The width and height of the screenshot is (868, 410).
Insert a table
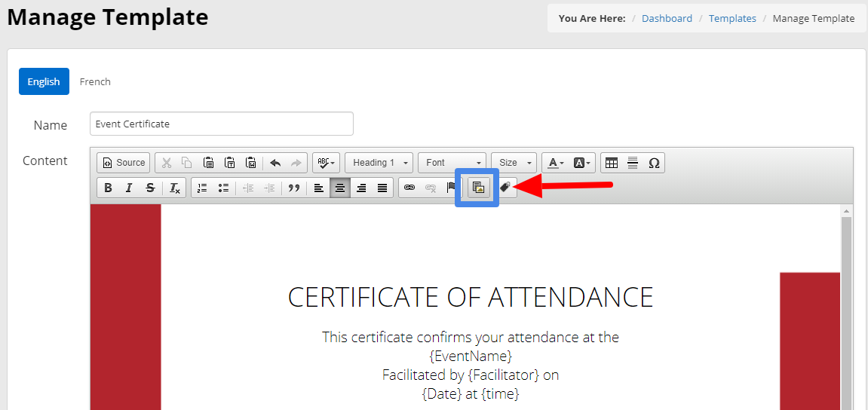(x=612, y=163)
